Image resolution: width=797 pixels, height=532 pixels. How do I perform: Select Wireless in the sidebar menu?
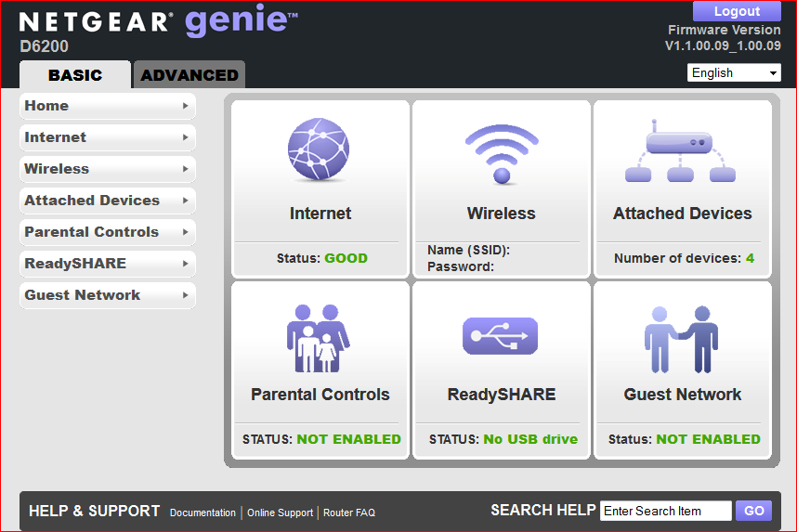click(108, 169)
